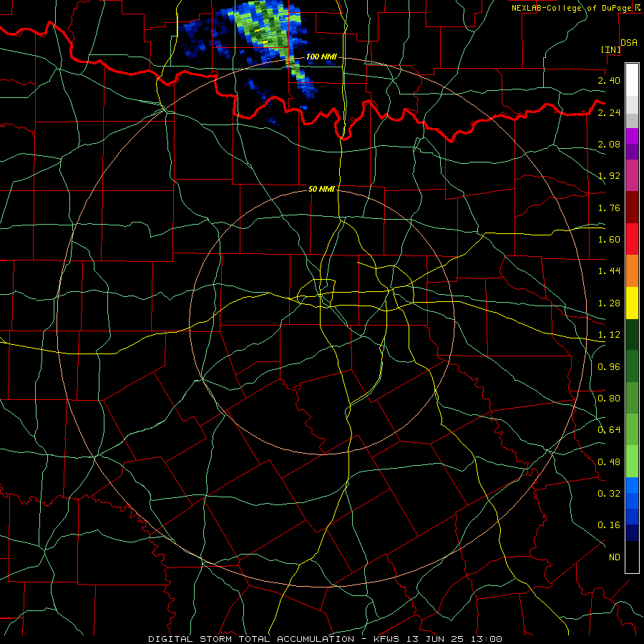Click the 1.60 legend value

coord(609,240)
